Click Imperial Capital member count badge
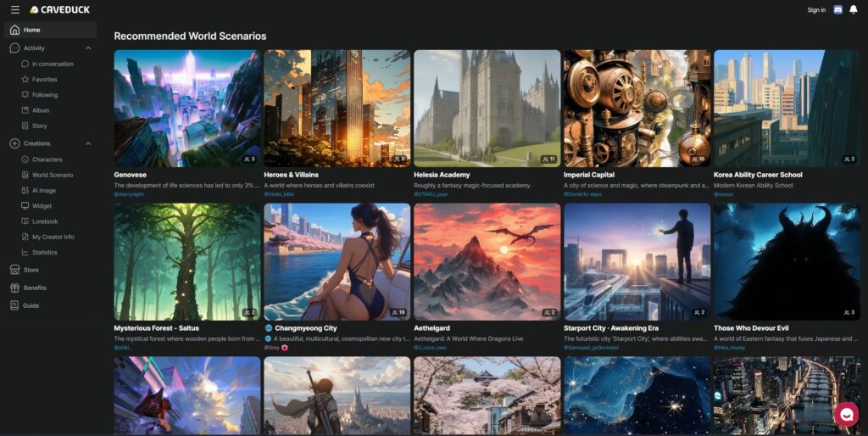The width and height of the screenshot is (868, 436). tap(698, 159)
